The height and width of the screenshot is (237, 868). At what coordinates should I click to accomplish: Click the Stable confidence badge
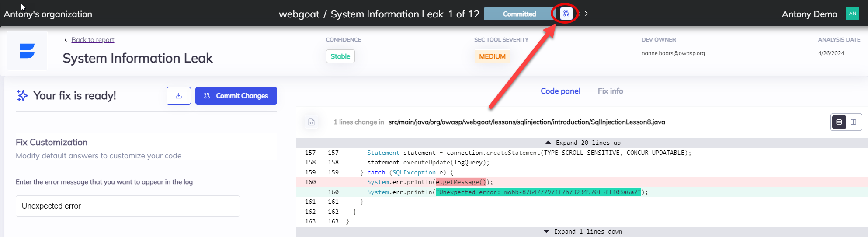340,56
